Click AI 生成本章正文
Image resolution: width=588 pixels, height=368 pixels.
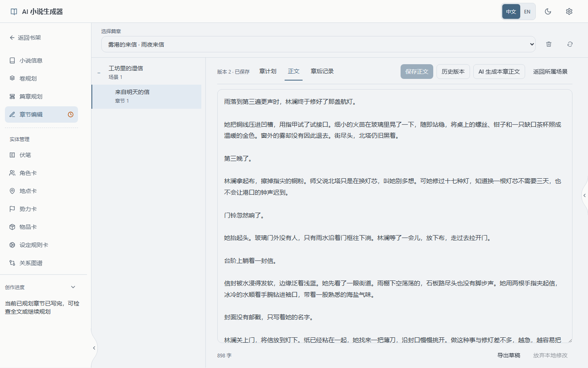point(499,72)
